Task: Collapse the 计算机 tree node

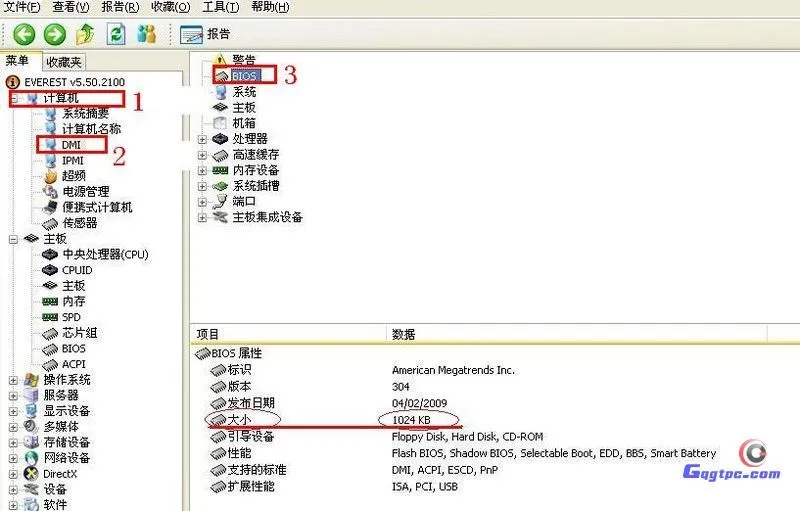Action: point(14,98)
